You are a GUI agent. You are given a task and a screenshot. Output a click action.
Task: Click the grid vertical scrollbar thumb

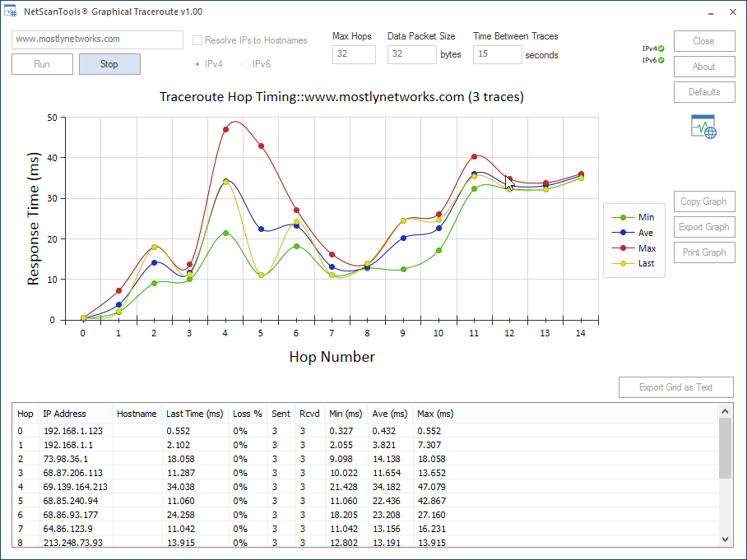tap(725, 448)
